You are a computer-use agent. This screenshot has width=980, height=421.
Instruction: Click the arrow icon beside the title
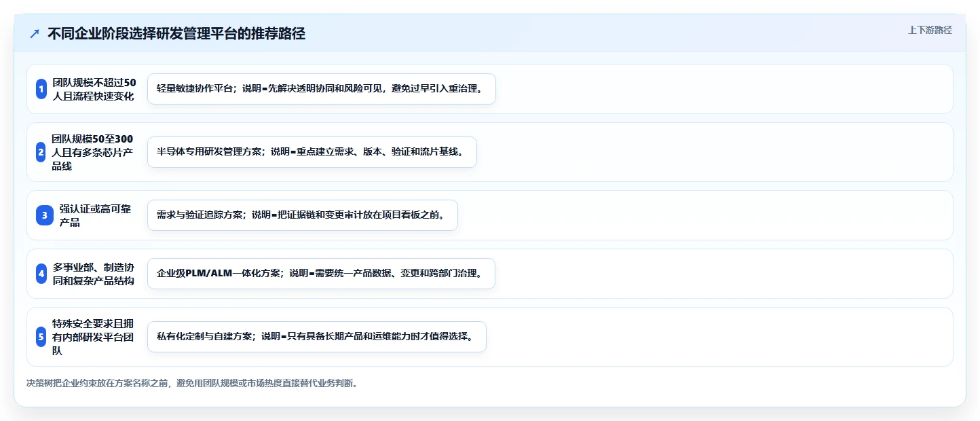click(35, 34)
